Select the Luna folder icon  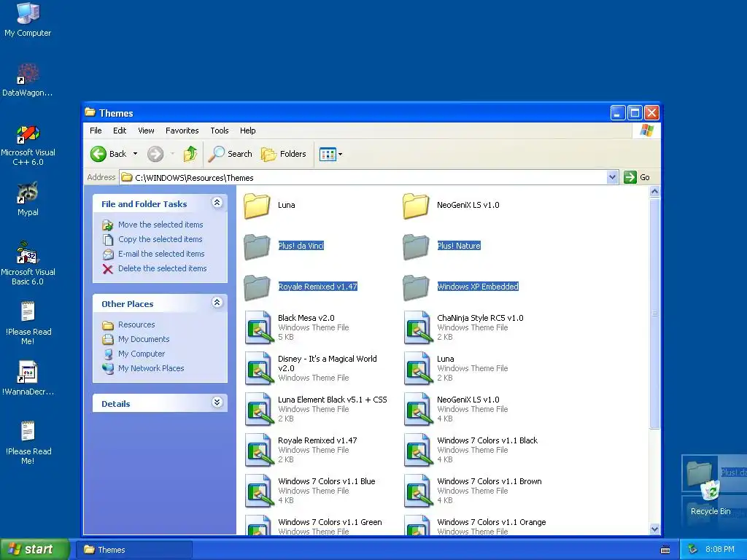[x=258, y=206]
